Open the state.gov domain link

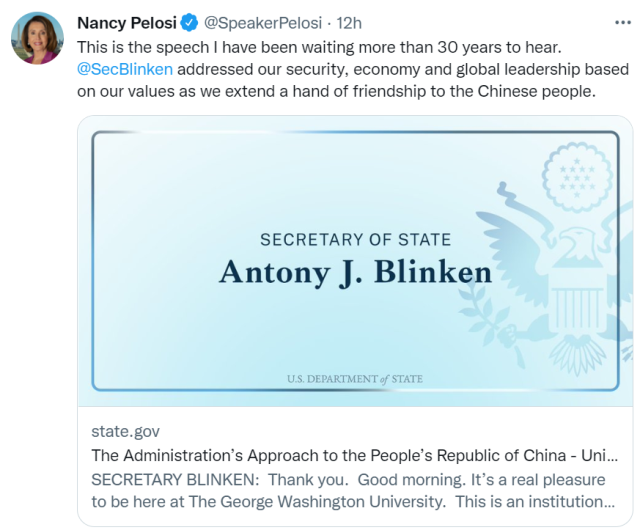pyautogui.click(x=125, y=431)
